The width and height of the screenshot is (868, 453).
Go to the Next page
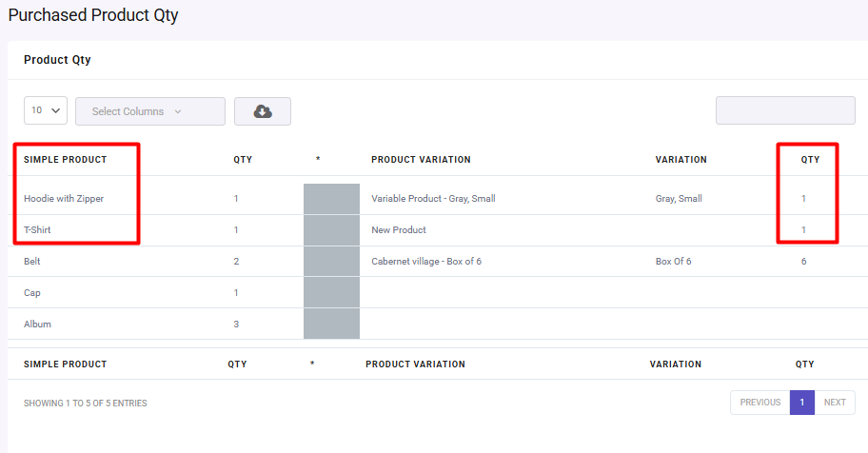[835, 403]
